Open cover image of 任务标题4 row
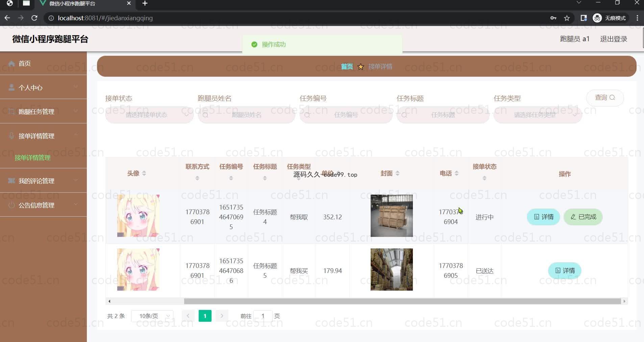The image size is (644, 342). click(x=392, y=216)
